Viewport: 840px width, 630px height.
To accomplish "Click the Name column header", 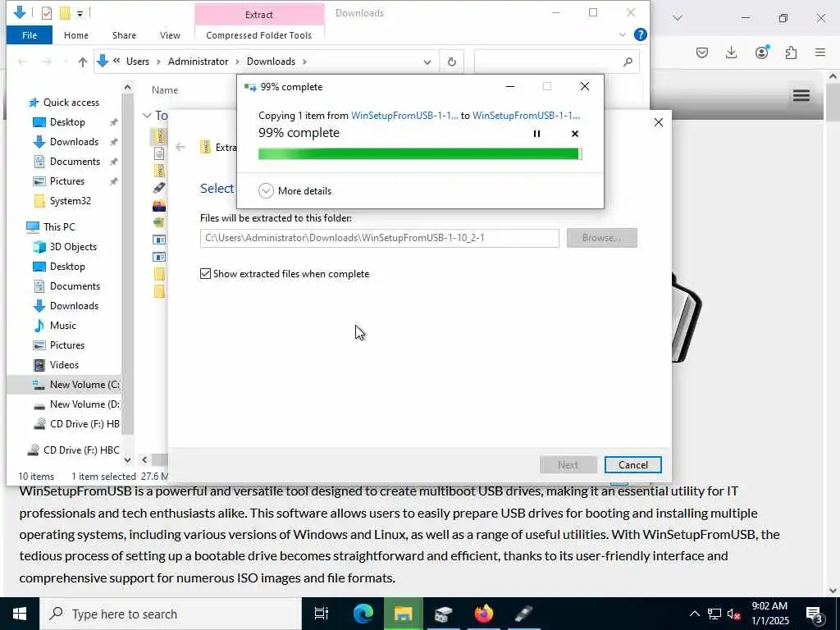I will pyautogui.click(x=165, y=90).
